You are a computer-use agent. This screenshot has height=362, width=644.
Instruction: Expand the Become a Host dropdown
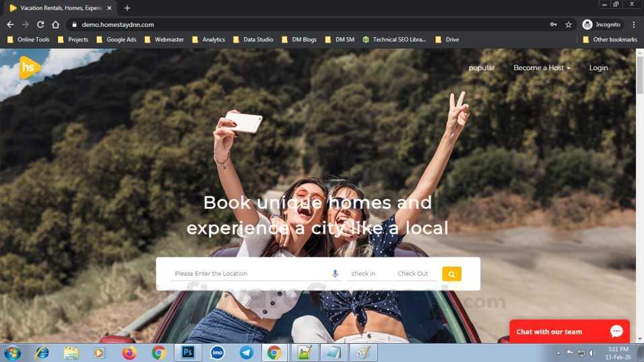coord(542,68)
